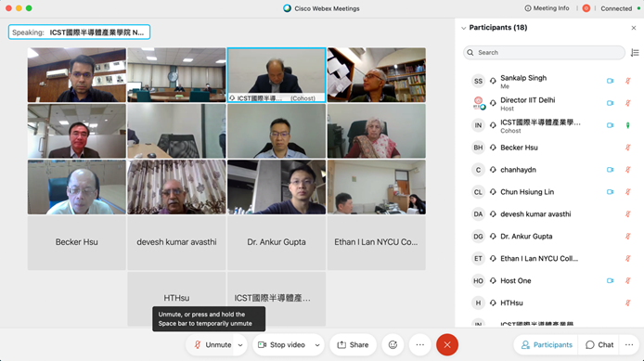644x361 pixels.
Task: Click Director IIT Delhi's muted mic icon
Action: [627, 103]
